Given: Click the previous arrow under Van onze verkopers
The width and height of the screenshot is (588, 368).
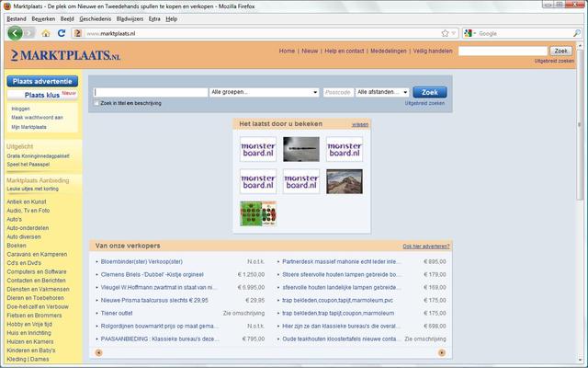Looking at the screenshot, I should coord(99,352).
